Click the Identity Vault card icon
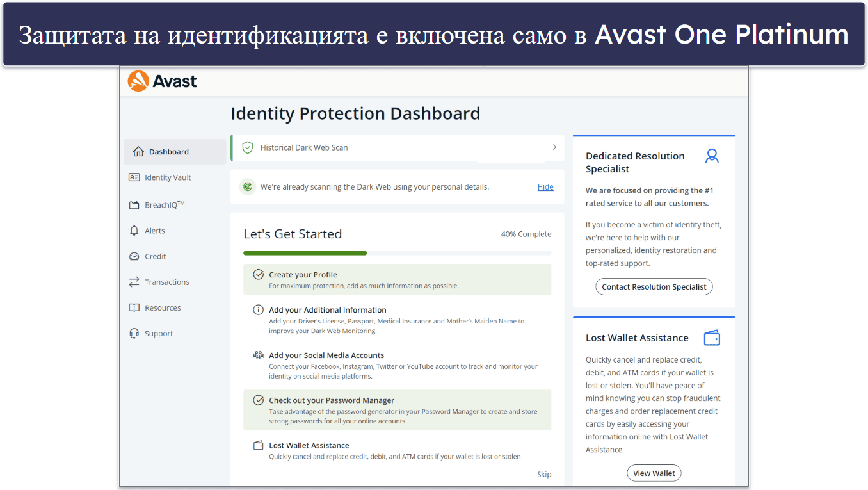Screen dimensions: 868x490 point(134,177)
